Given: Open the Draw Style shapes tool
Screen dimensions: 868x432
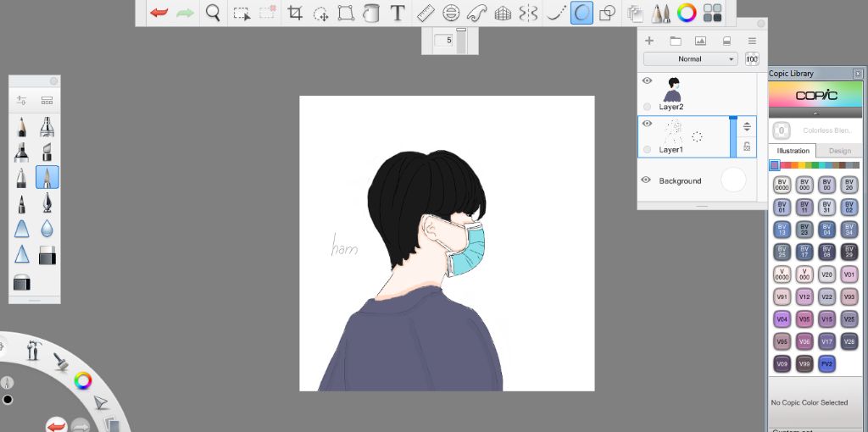Looking at the screenshot, I should pyautogui.click(x=607, y=13).
